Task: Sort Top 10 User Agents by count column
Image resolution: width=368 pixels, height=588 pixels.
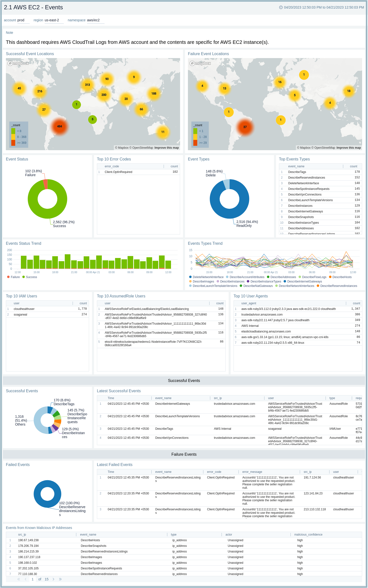Action: (356, 303)
